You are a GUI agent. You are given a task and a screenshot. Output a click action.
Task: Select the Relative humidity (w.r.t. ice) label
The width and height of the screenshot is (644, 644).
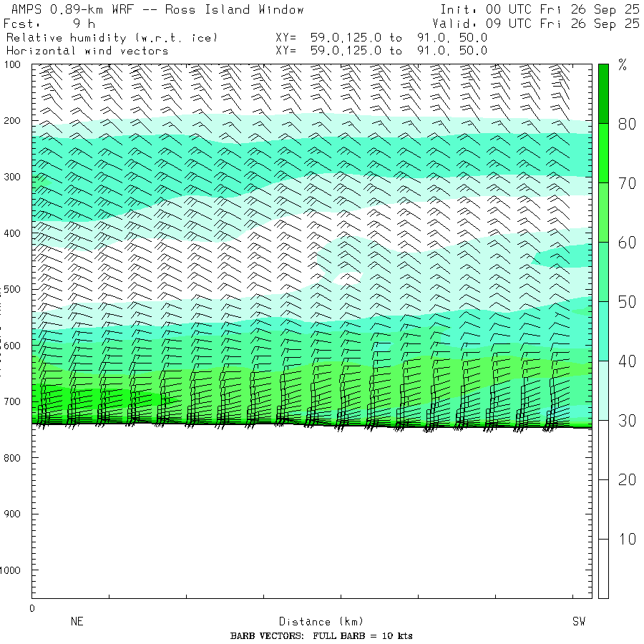pos(112,37)
